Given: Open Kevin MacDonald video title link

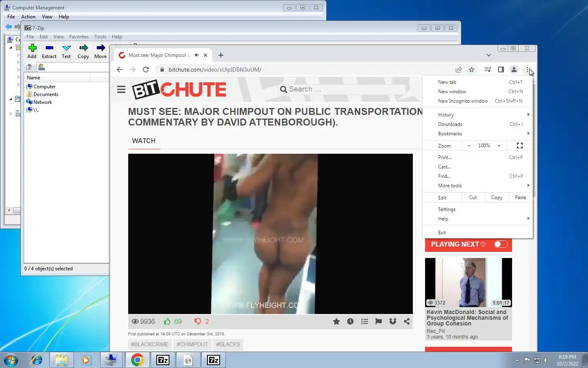Looking at the screenshot, I should 468,318.
